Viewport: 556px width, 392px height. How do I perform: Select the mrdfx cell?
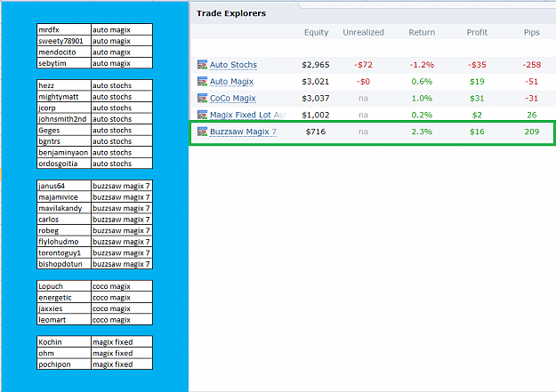coord(64,29)
